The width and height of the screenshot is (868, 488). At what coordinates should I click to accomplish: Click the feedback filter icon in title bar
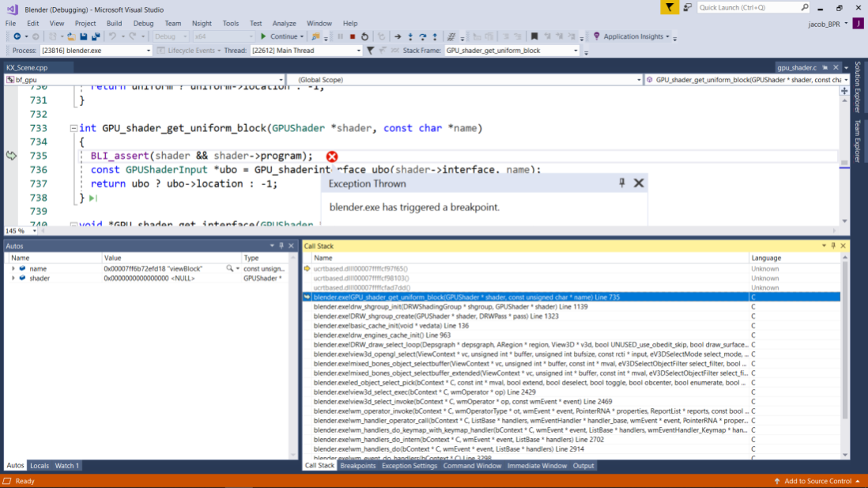point(670,7)
